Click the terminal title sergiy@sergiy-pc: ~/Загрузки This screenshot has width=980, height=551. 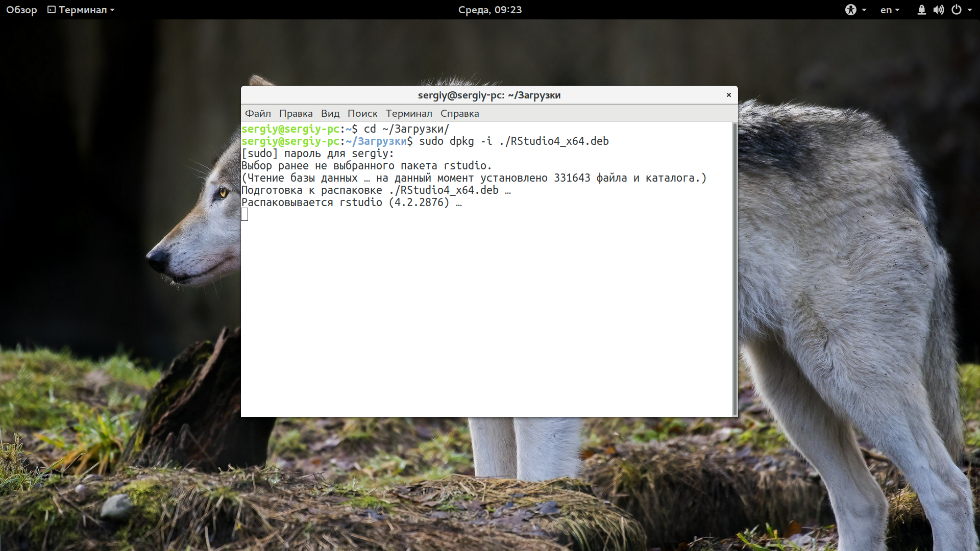coord(489,95)
